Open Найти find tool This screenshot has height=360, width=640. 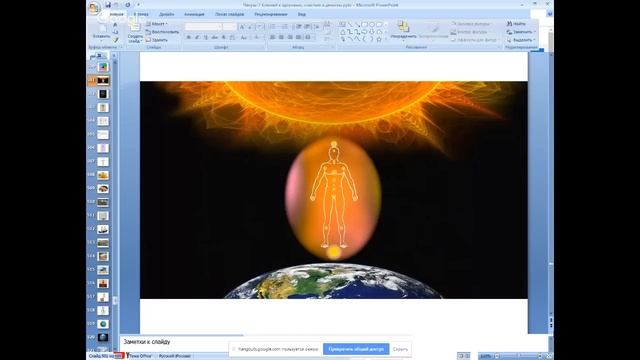click(516, 24)
